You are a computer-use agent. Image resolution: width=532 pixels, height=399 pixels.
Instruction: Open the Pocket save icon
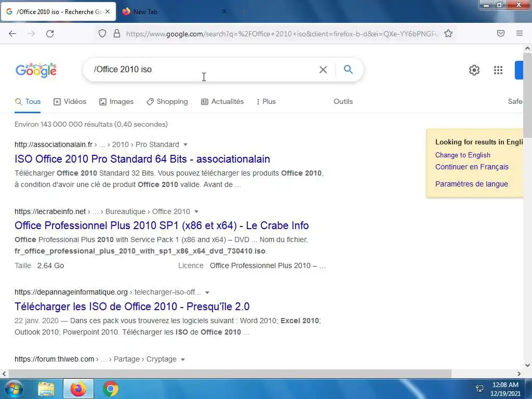point(500,33)
